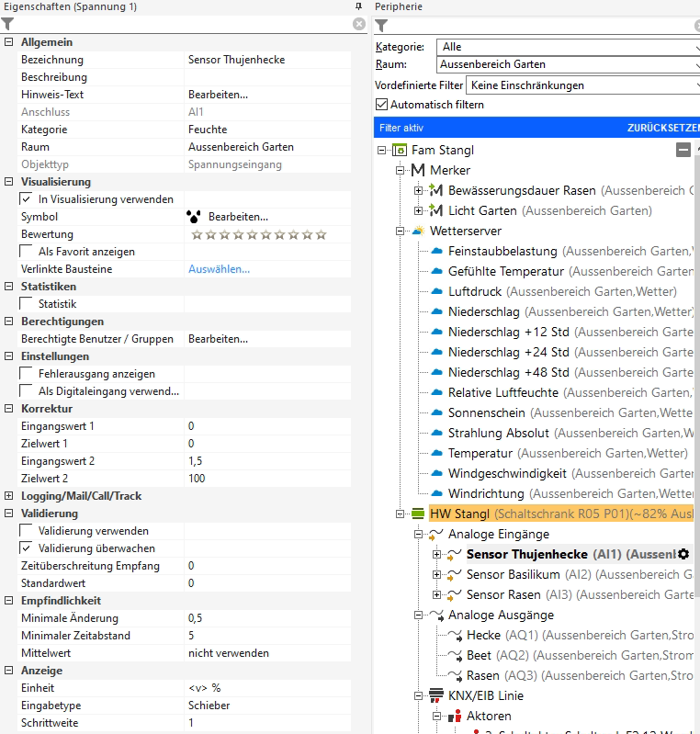
Task: Enable Als Favorit anzeigen
Action: pyautogui.click(x=26, y=252)
